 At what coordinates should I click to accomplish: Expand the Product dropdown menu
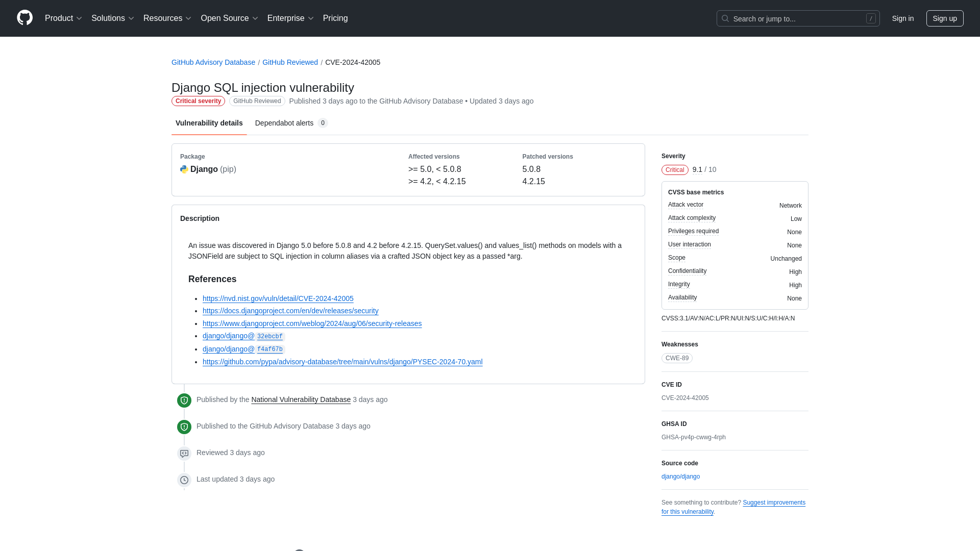[63, 18]
